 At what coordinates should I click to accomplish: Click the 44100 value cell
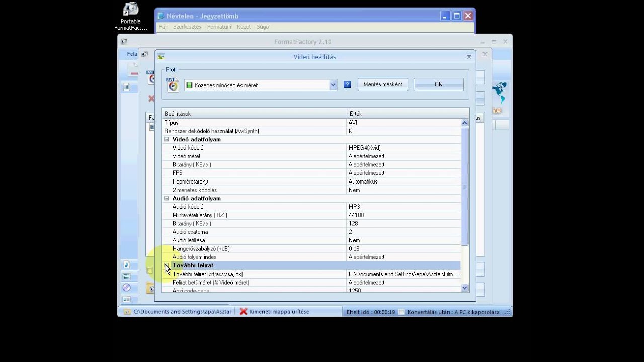click(x=404, y=215)
